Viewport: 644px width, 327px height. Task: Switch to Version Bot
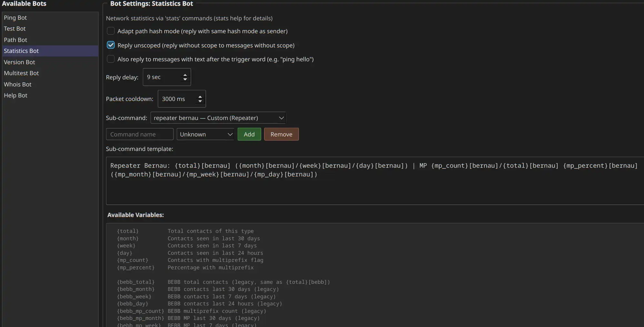point(19,62)
